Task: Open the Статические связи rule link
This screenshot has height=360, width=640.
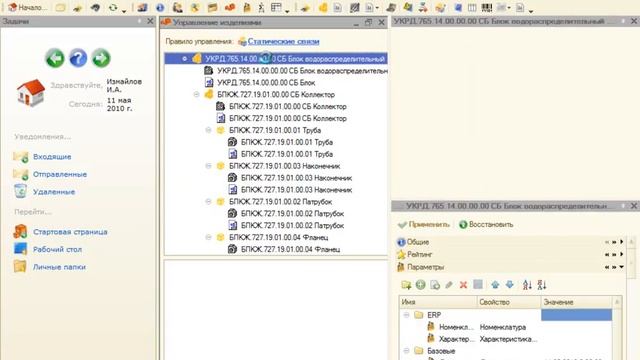Action: [x=283, y=41]
